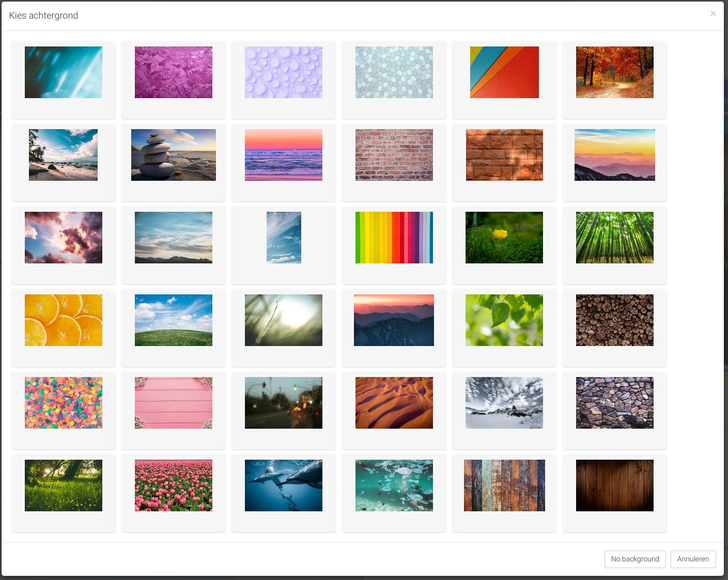Image resolution: width=728 pixels, height=580 pixels.
Task: Close the Kies achtergrond dialog
Action: (x=713, y=14)
